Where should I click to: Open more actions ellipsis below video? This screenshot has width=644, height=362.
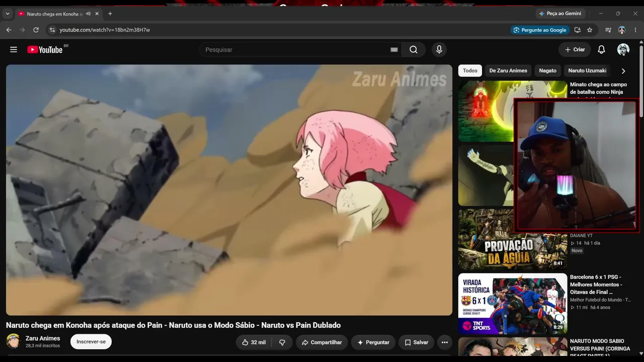coord(445,342)
